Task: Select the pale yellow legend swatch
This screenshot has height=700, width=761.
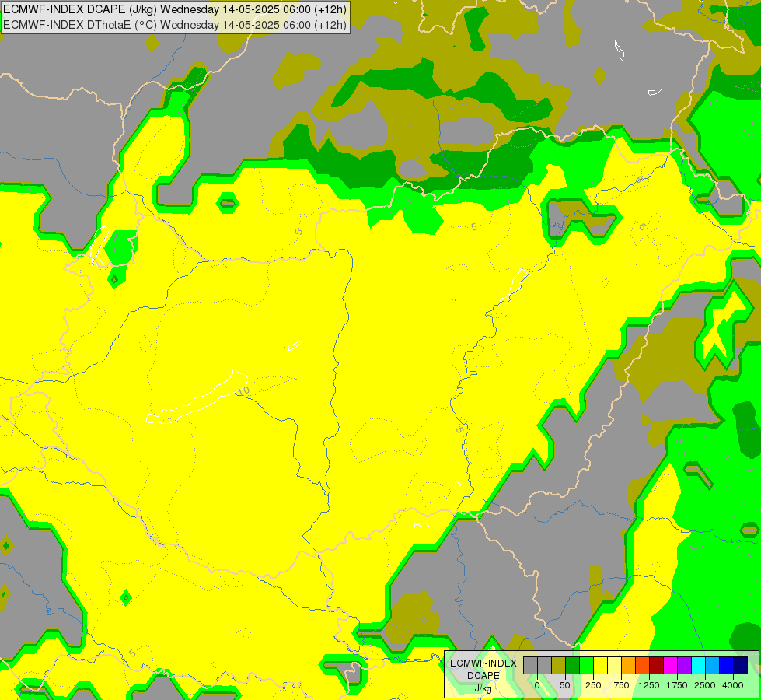Action: pos(614,666)
